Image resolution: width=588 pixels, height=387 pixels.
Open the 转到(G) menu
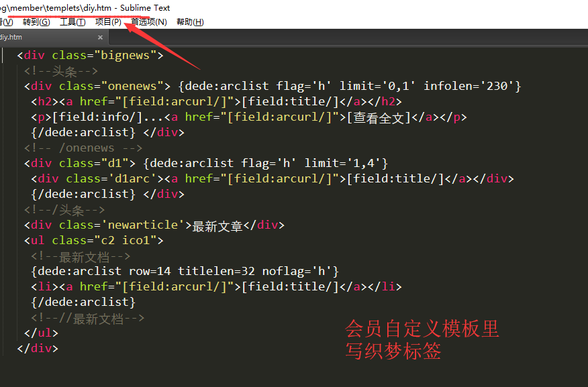click(x=36, y=22)
